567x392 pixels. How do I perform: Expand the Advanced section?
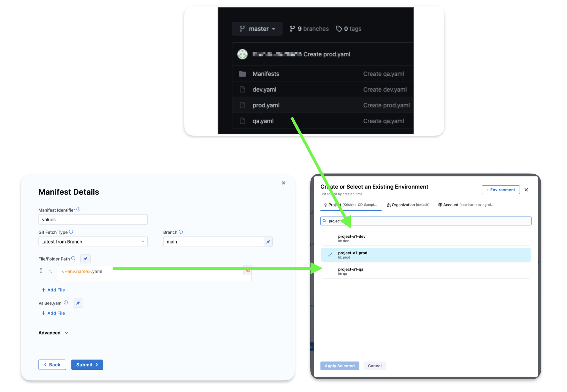pyautogui.click(x=53, y=333)
